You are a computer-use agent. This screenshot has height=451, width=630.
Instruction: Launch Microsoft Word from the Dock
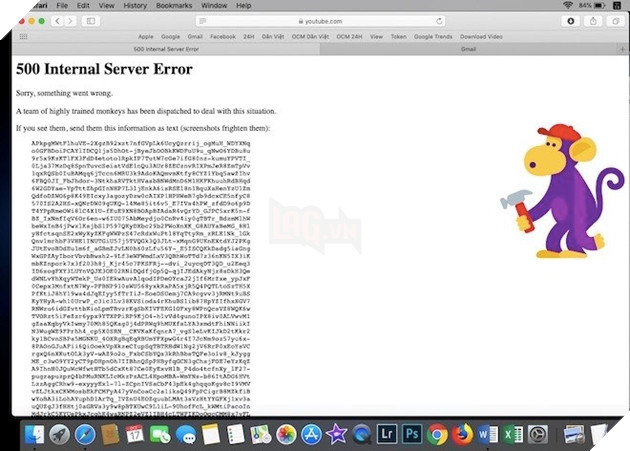point(488,435)
